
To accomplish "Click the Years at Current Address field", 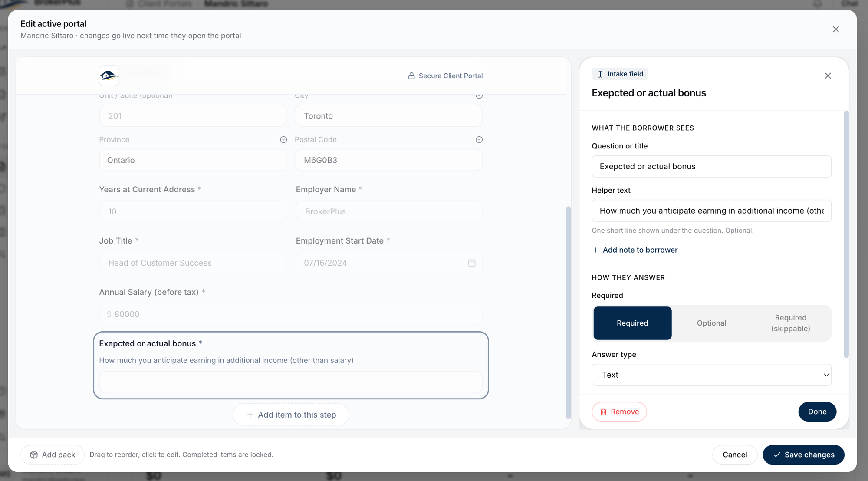I will pos(193,211).
